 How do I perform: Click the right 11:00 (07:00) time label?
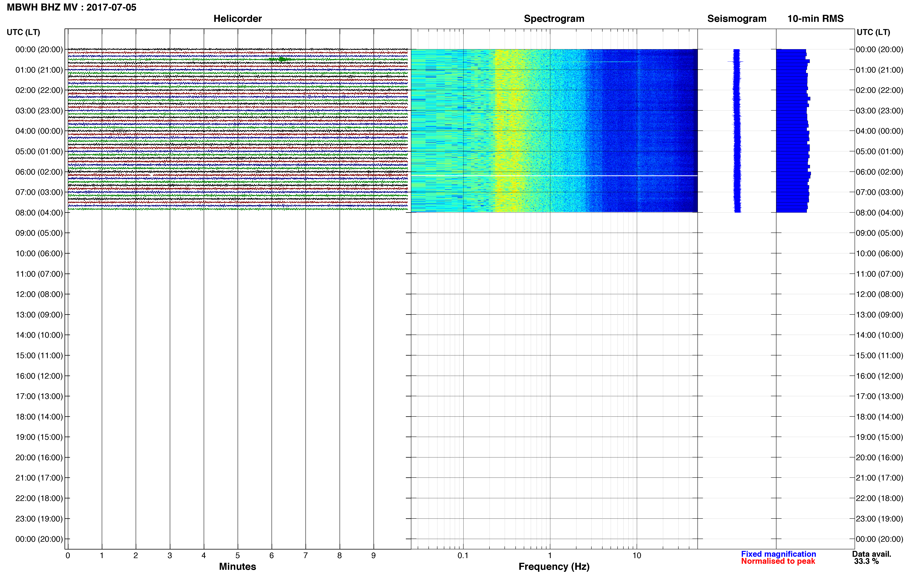coord(879,274)
